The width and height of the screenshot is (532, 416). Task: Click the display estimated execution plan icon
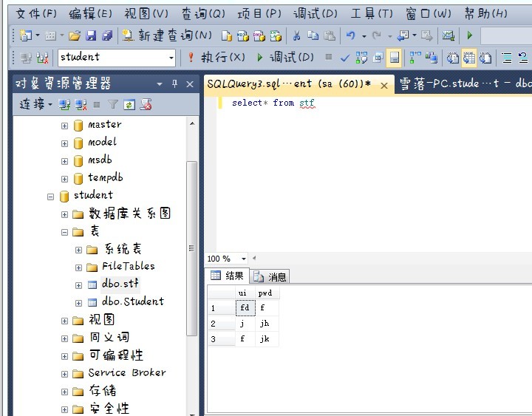click(x=361, y=58)
